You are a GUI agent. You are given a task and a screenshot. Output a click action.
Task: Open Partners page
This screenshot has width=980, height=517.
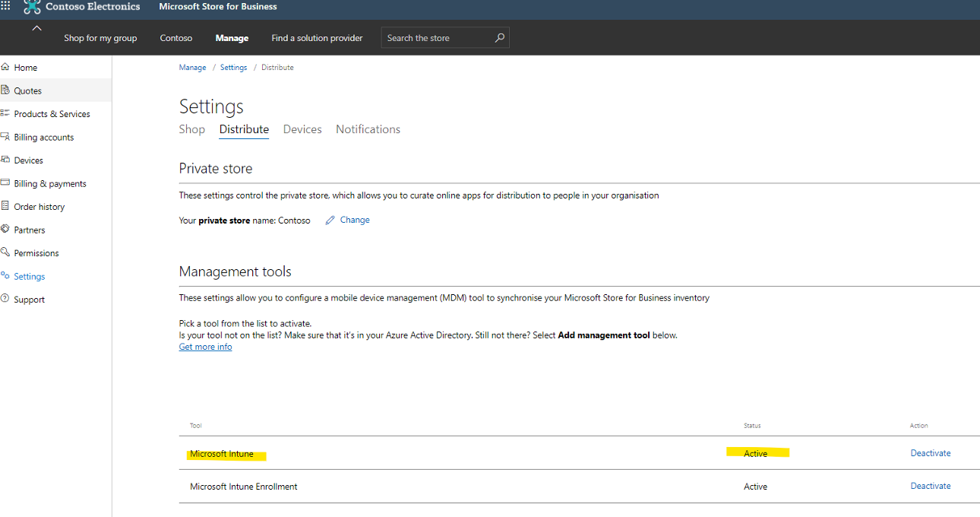[x=30, y=230]
